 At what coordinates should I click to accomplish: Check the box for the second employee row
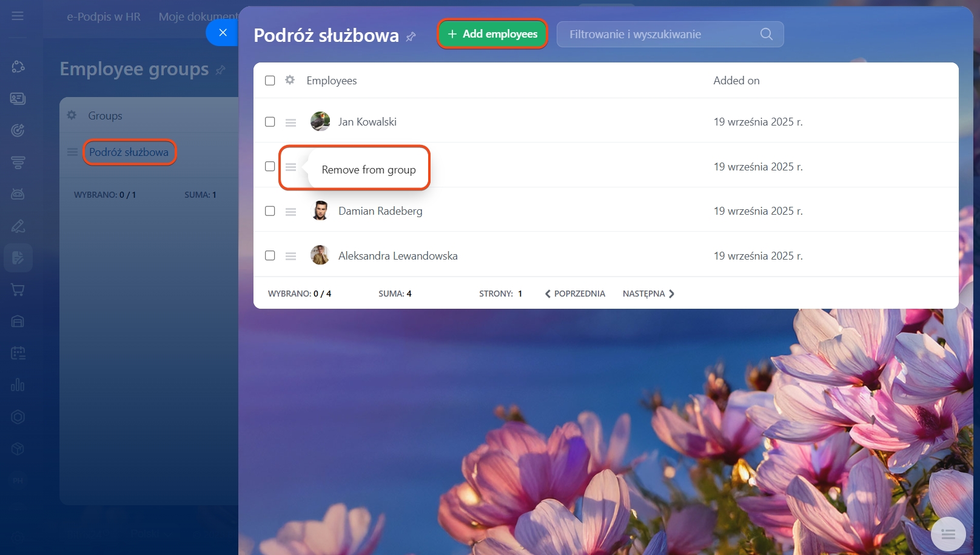point(270,166)
